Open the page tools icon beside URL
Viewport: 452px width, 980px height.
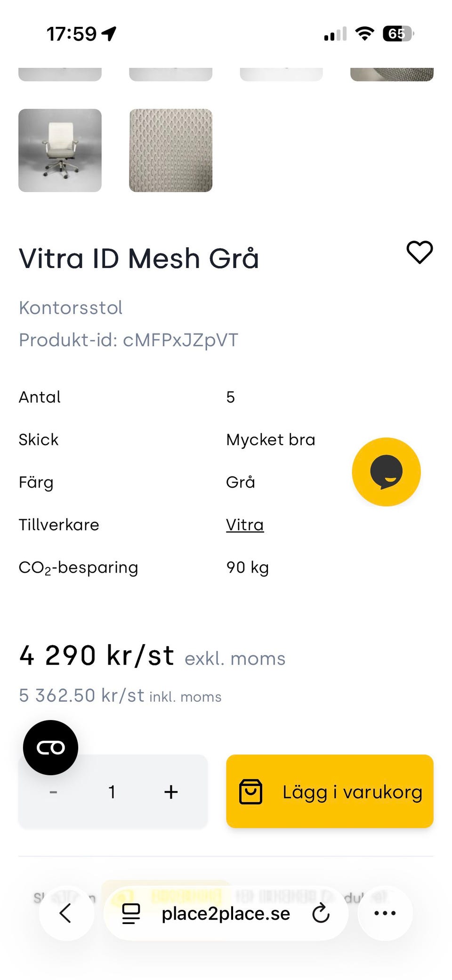[x=131, y=914]
